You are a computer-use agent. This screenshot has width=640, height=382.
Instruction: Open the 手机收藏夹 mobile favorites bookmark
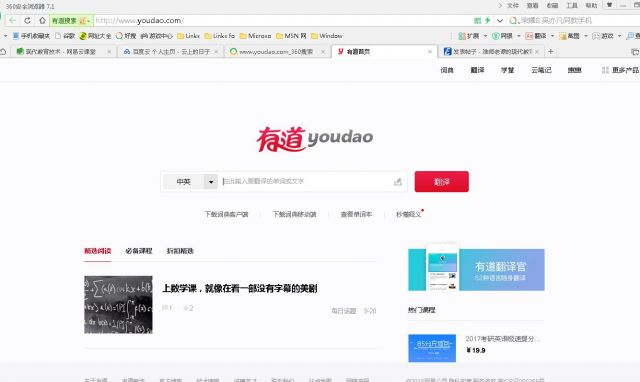[31, 36]
